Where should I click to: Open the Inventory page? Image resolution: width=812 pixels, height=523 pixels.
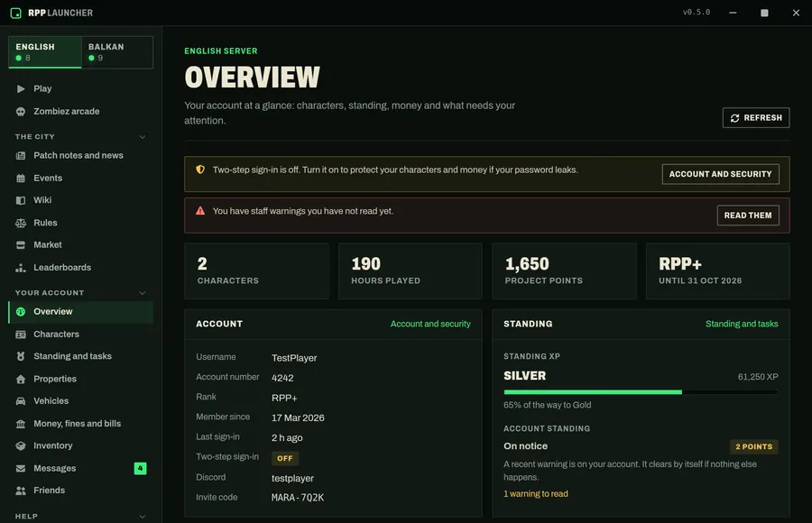pyautogui.click(x=81, y=445)
